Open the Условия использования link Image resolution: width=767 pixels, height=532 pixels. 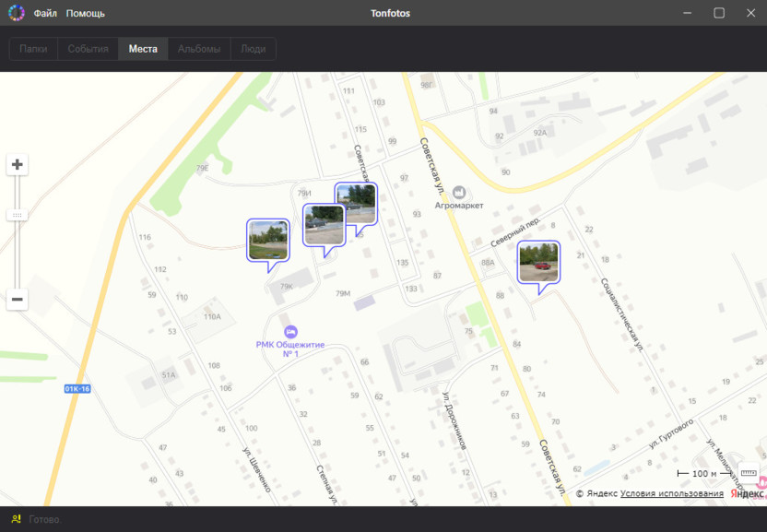(671, 494)
